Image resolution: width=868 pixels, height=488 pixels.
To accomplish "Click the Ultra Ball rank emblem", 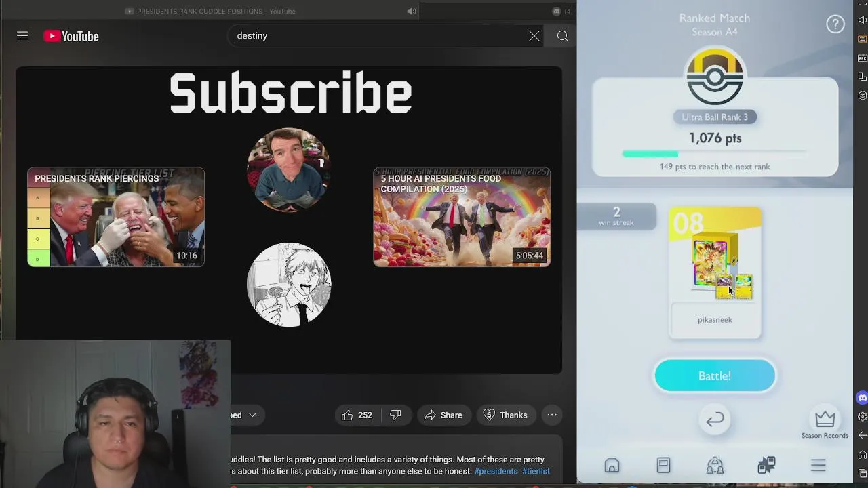I will pos(715,77).
